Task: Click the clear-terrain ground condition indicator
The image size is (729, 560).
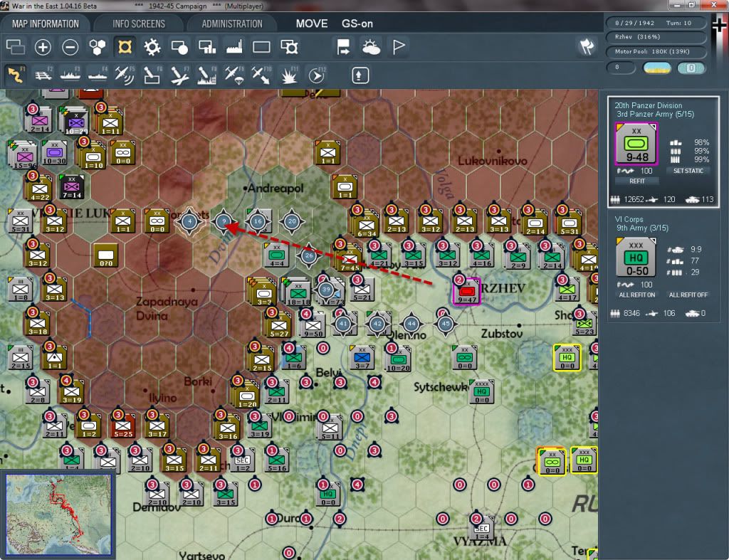Action: (656, 68)
